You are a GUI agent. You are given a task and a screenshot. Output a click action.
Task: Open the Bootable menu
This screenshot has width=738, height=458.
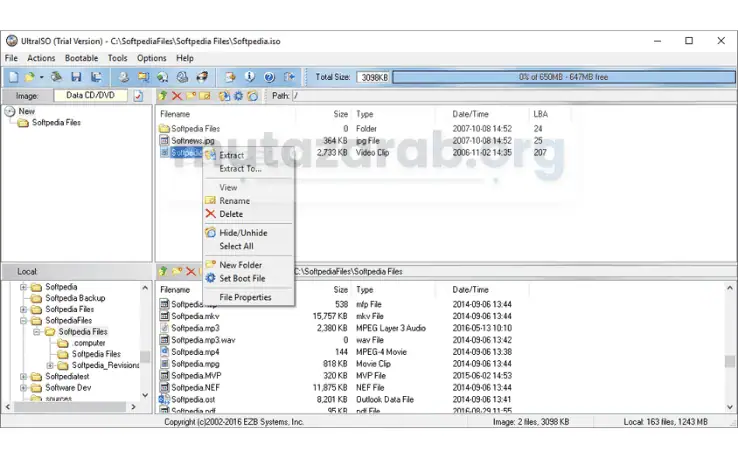81,58
